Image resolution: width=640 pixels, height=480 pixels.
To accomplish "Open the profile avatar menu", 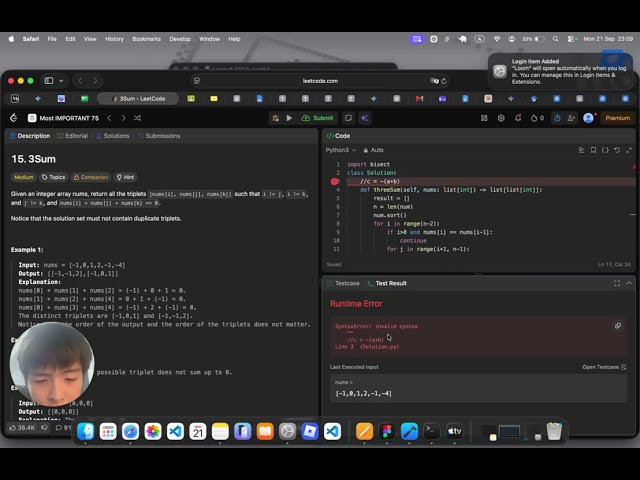I will (588, 118).
